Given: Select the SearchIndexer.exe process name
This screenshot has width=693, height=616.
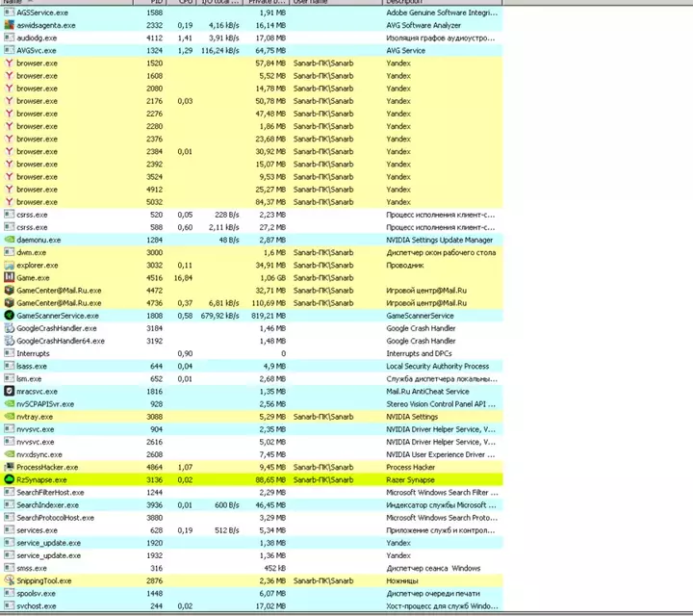Looking at the screenshot, I should [x=48, y=505].
